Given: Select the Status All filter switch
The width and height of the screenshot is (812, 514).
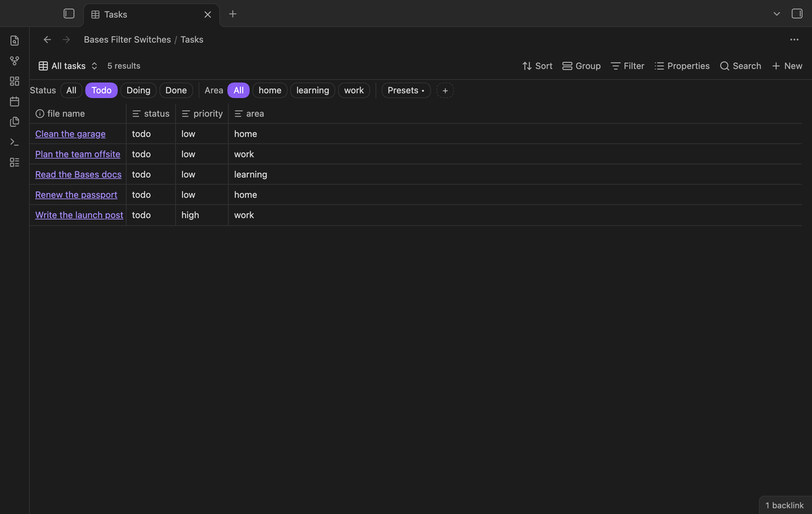Looking at the screenshot, I should [71, 90].
